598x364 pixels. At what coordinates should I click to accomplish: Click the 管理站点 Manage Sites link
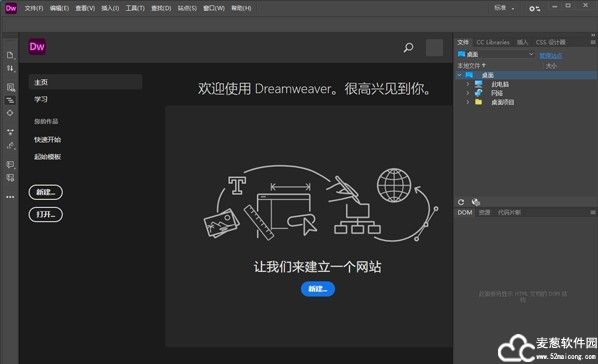(550, 56)
